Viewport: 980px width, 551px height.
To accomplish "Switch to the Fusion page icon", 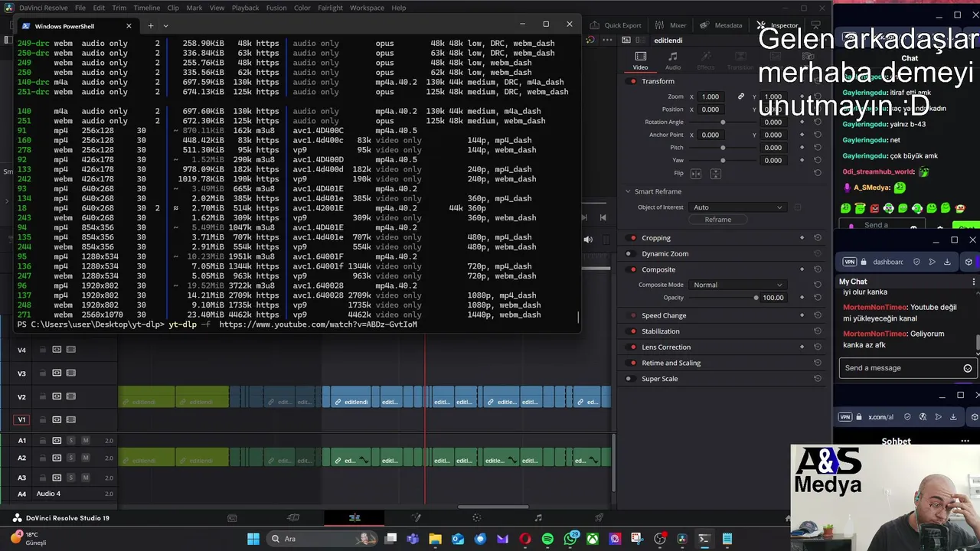I will [416, 518].
